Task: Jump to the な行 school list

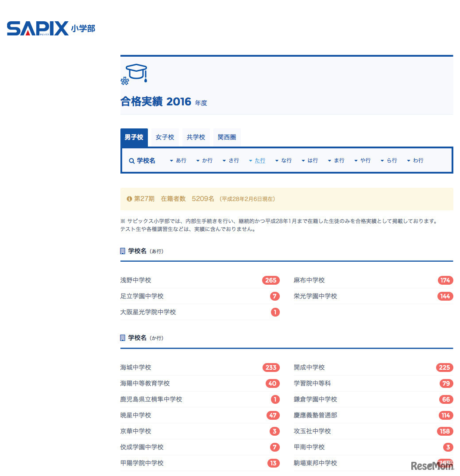Action: [x=284, y=161]
